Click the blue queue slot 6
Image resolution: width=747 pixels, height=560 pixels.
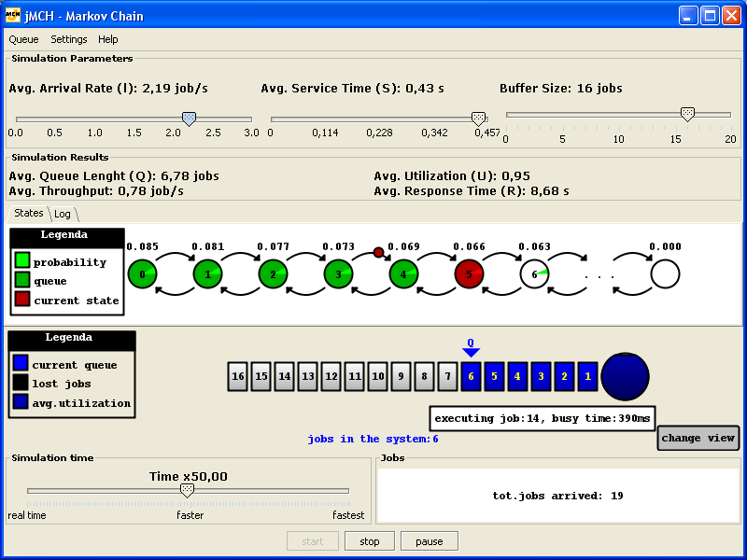472,376
